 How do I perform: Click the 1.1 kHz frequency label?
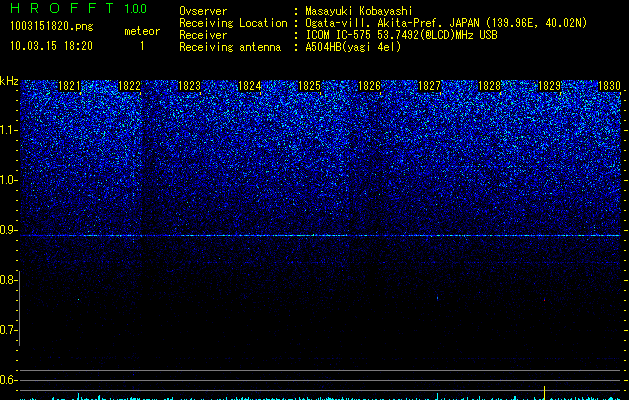click(x=8, y=130)
